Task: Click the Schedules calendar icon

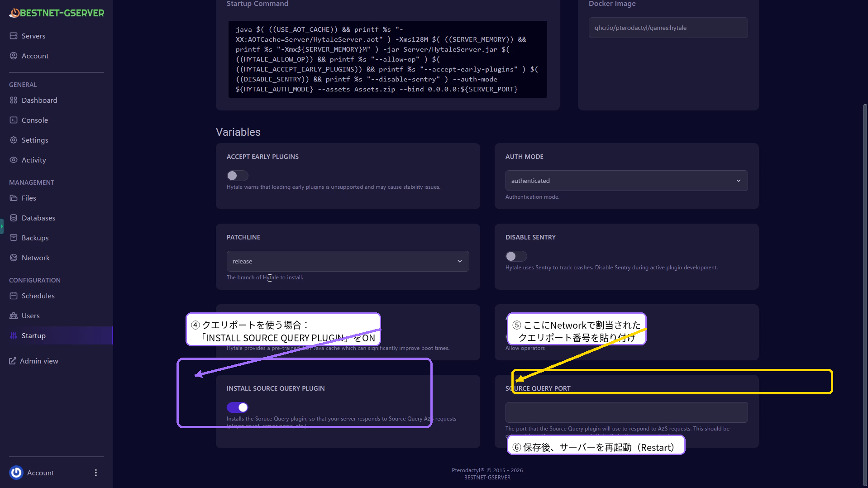Action: (x=14, y=296)
